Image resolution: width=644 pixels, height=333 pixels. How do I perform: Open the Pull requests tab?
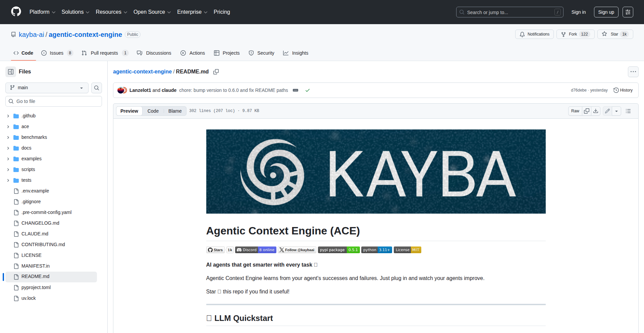click(x=104, y=53)
